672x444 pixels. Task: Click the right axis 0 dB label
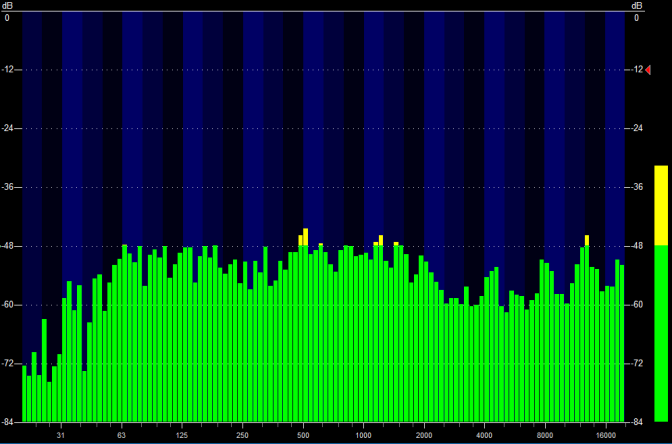click(x=636, y=18)
